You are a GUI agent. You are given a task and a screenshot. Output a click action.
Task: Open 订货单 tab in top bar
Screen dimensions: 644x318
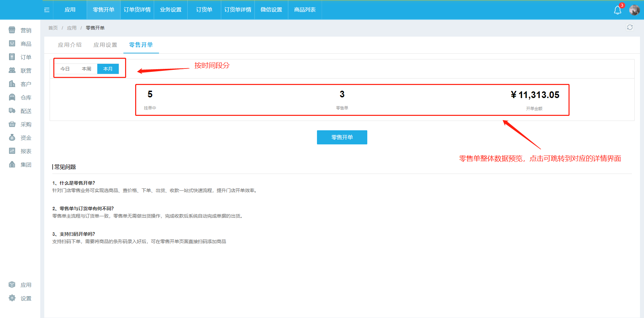(x=204, y=10)
